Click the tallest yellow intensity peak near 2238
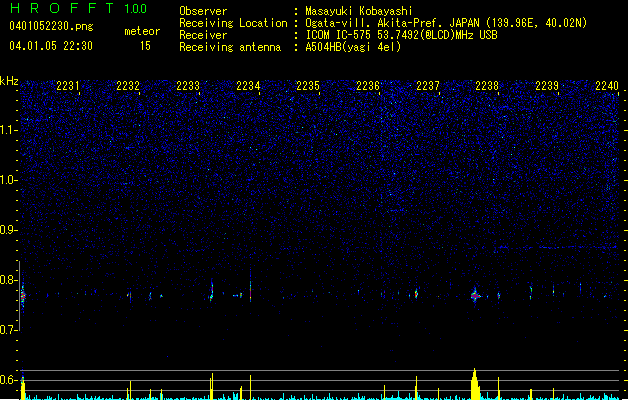Screen dimensions: 629x400 click(x=475, y=384)
